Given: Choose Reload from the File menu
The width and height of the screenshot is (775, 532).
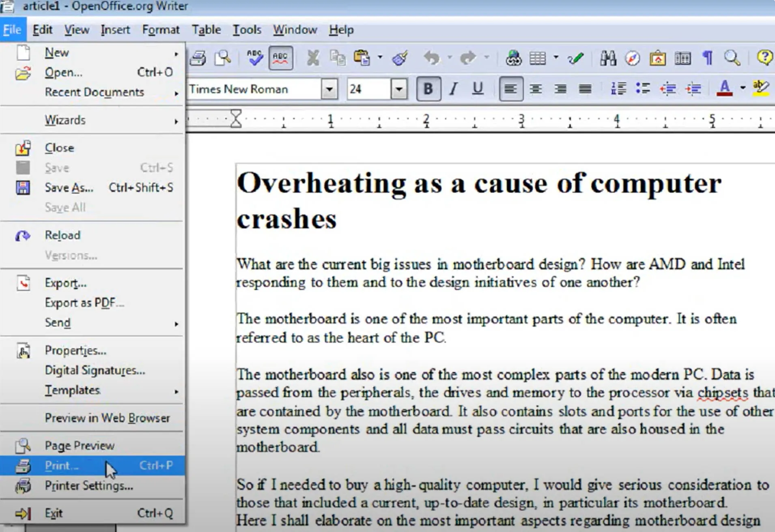Looking at the screenshot, I should click(93, 236).
